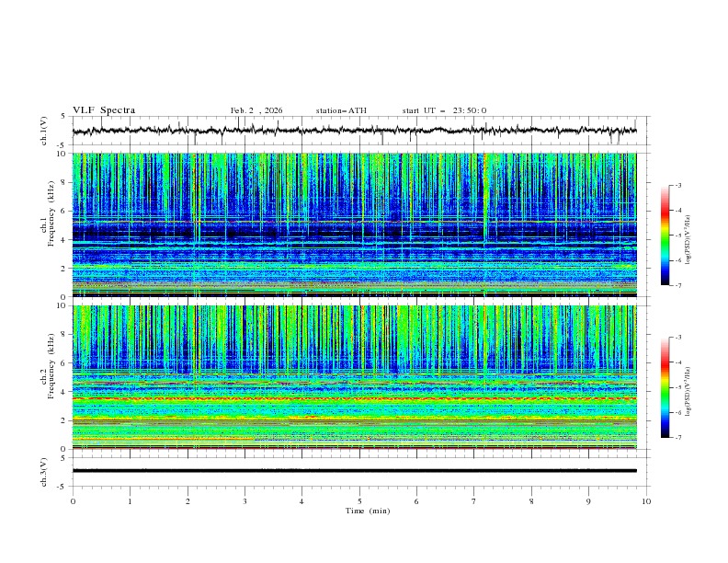This screenshot has width=728, height=563.
Task: Click the "Time (min)" axis label
Action: point(368,511)
